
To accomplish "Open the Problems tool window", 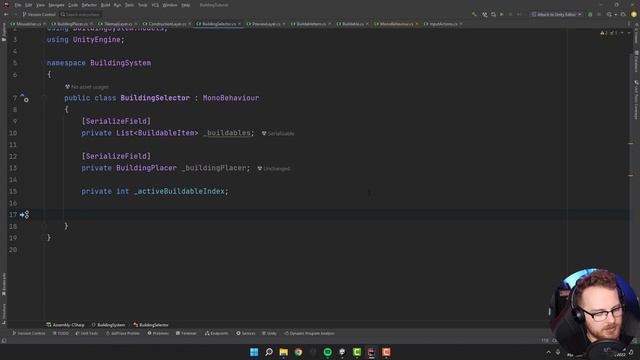I will click(x=158, y=333).
